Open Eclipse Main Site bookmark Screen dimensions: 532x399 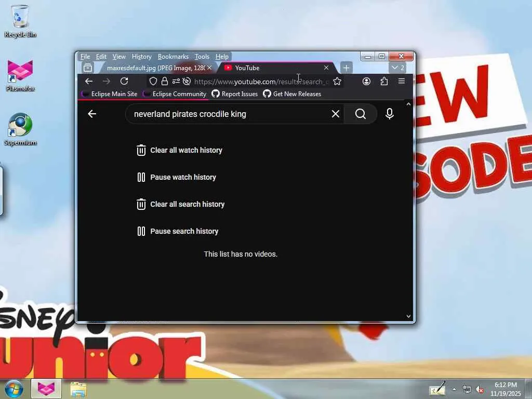pyautogui.click(x=110, y=94)
